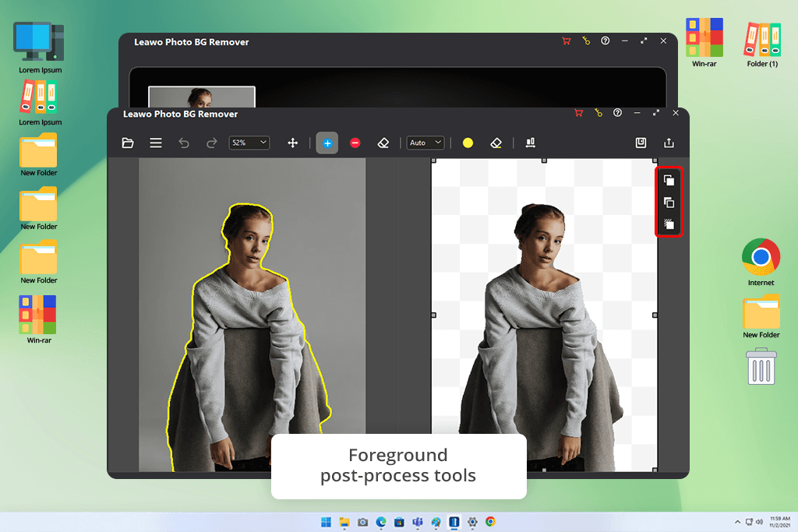This screenshot has height=532, width=798.
Task: Click the cutout preview on the transparent background
Action: coord(544,315)
